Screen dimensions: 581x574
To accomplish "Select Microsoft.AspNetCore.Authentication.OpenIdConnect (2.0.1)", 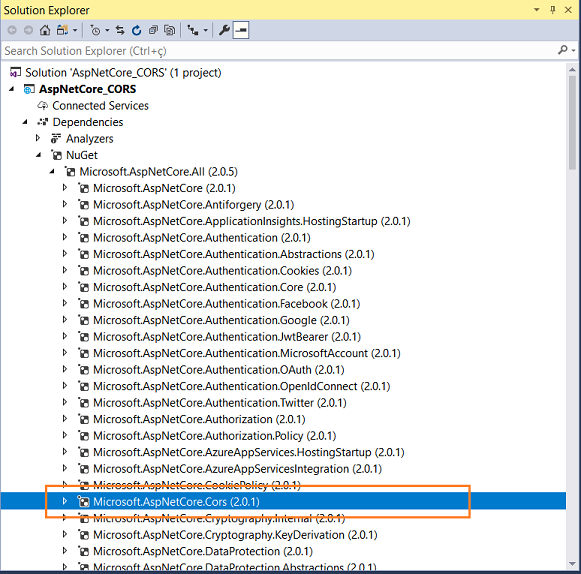I will pos(242,386).
